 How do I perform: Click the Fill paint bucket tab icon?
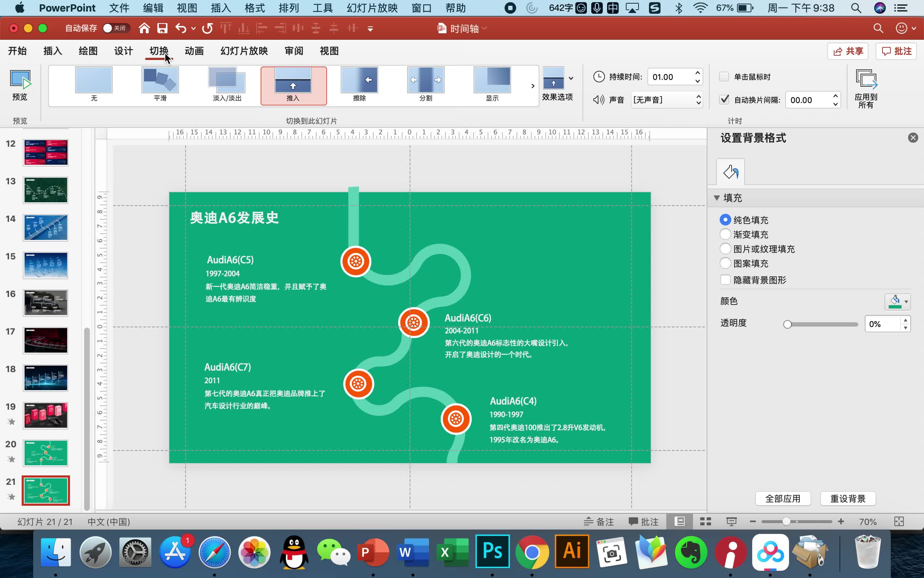click(731, 172)
